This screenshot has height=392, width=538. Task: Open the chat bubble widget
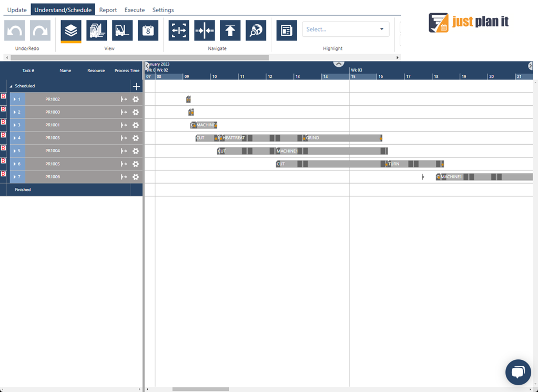pos(518,373)
